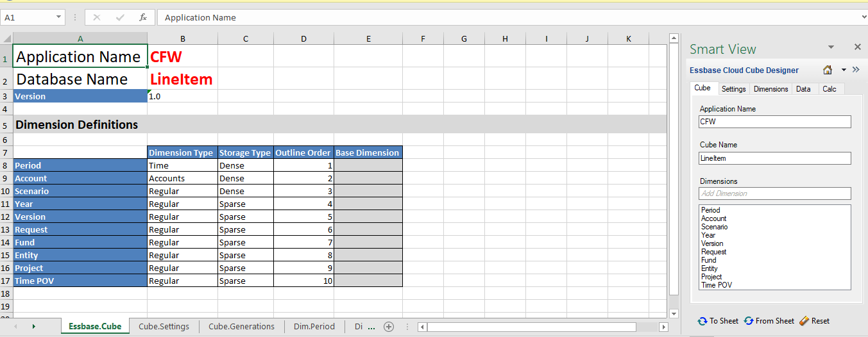
Task: Select row header 8
Action: coord(6,165)
